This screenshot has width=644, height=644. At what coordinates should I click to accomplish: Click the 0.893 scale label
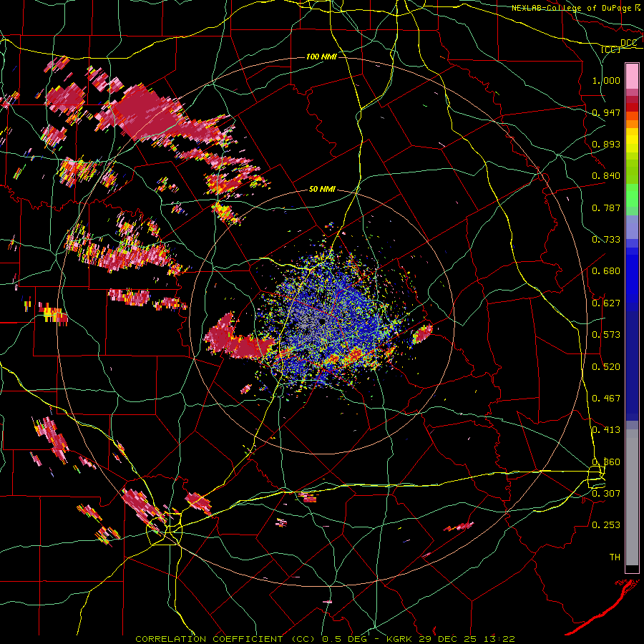click(606, 144)
